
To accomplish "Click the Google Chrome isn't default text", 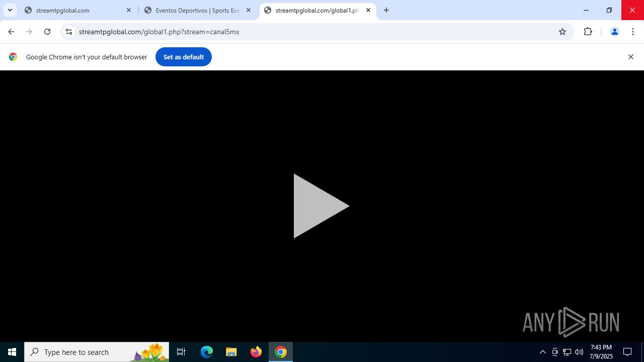I will tap(87, 57).
